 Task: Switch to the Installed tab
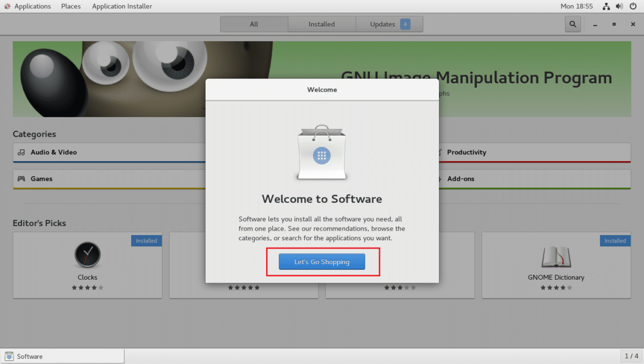point(321,24)
